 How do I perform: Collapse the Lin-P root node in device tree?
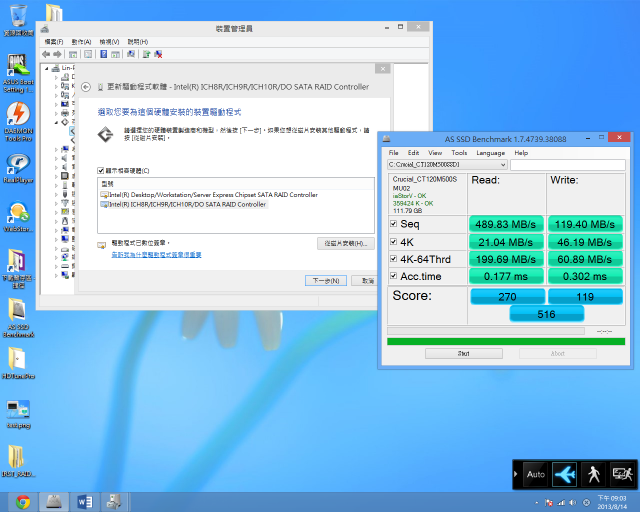tap(47, 68)
